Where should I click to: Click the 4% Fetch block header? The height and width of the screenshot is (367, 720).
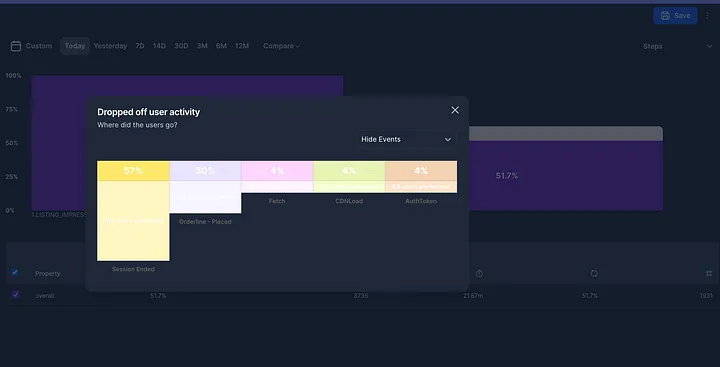[x=277, y=171]
